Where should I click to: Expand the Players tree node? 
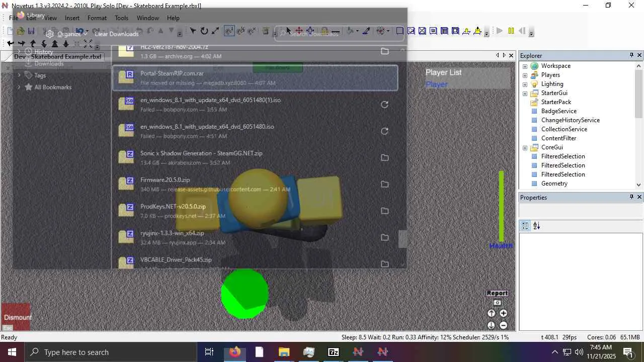click(525, 75)
